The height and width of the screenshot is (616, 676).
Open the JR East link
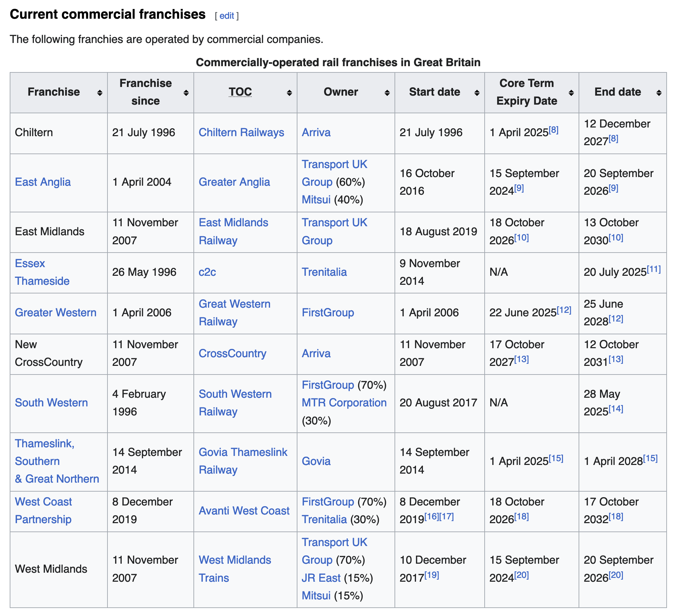pos(321,578)
